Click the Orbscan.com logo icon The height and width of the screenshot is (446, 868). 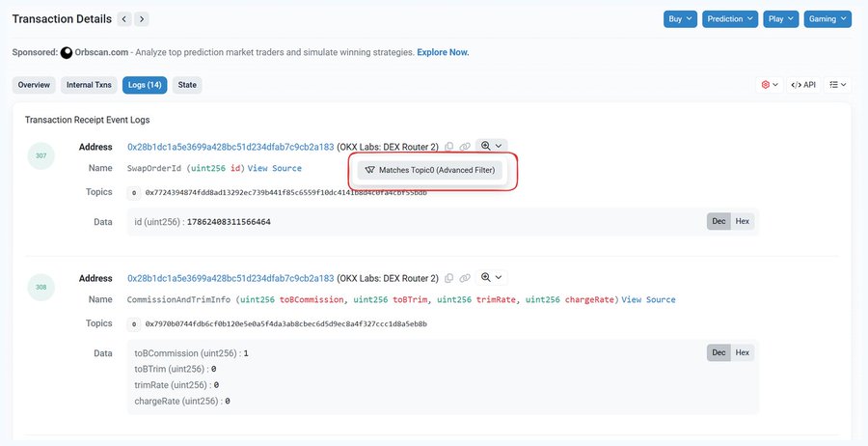(67, 53)
